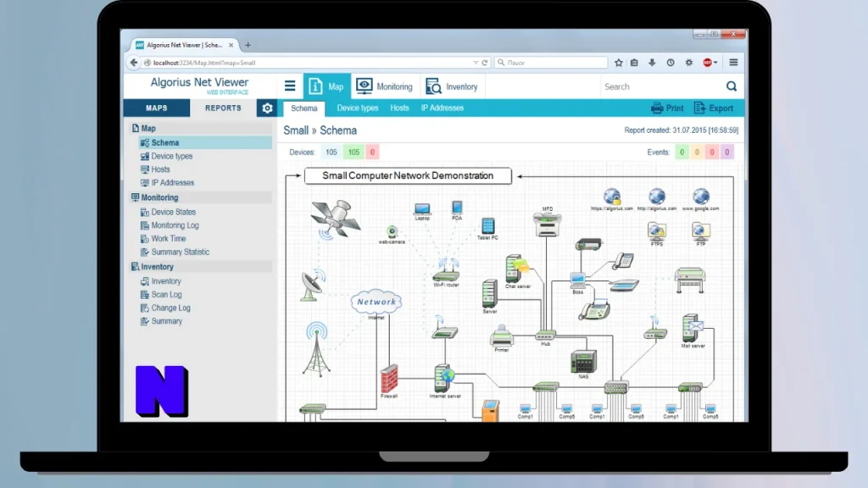Click the hamburger menu icon beside Map
868x488 pixels.
point(290,86)
